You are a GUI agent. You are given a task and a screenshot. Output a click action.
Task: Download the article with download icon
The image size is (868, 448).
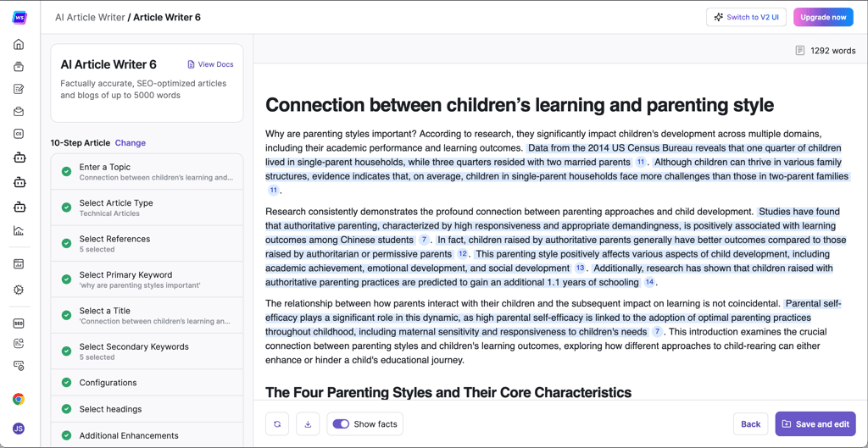tap(308, 424)
